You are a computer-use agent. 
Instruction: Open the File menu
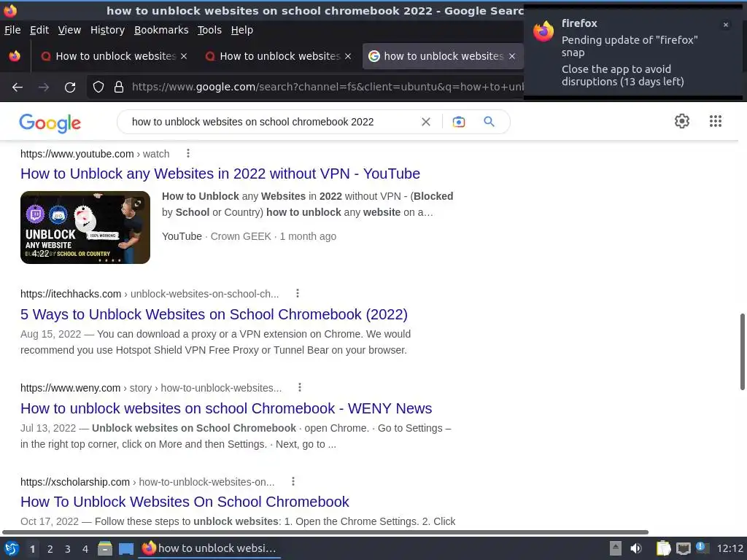click(x=12, y=30)
